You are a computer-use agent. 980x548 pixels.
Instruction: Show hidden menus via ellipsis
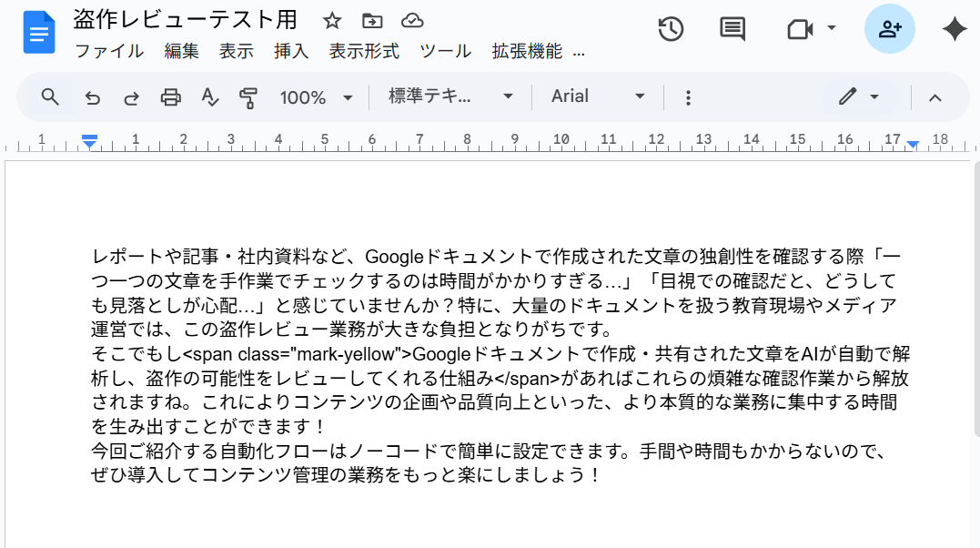click(579, 53)
